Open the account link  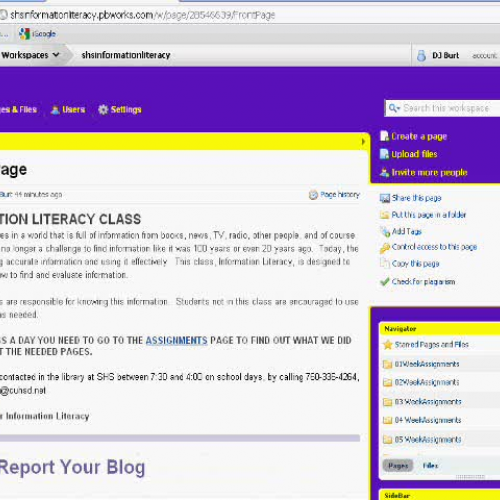485,55
